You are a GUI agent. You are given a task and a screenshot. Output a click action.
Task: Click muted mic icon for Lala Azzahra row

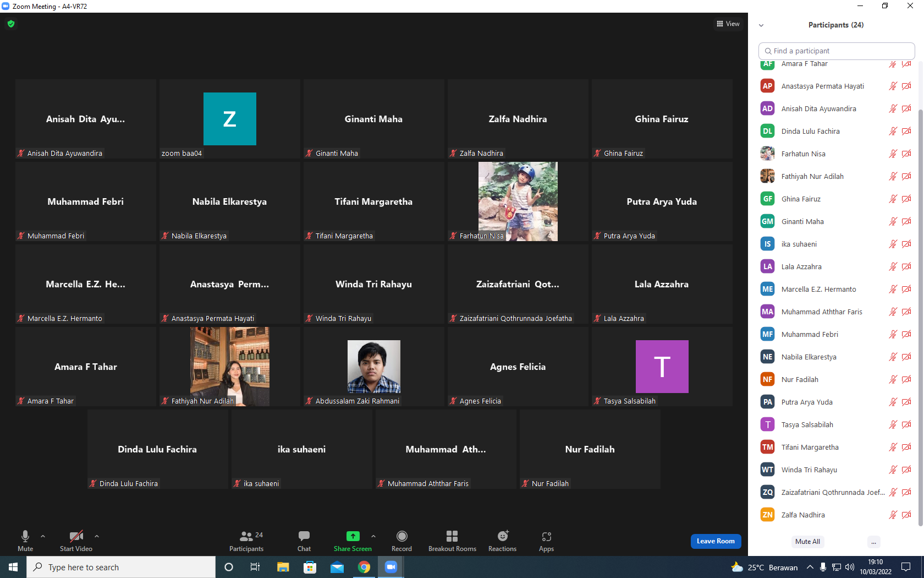(x=893, y=266)
